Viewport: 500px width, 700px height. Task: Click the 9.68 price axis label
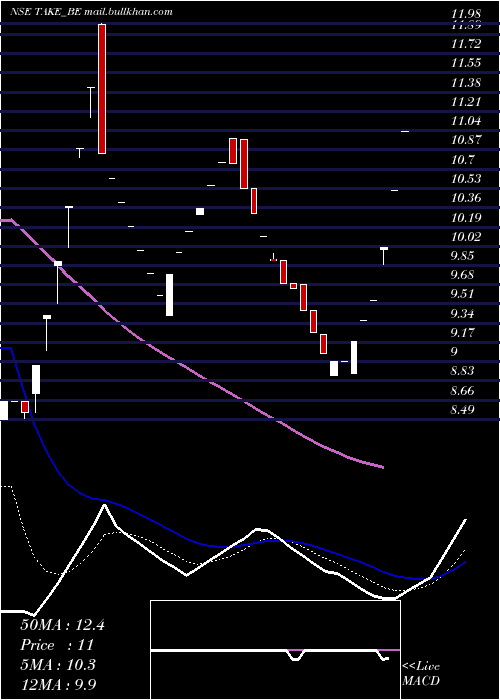click(463, 275)
